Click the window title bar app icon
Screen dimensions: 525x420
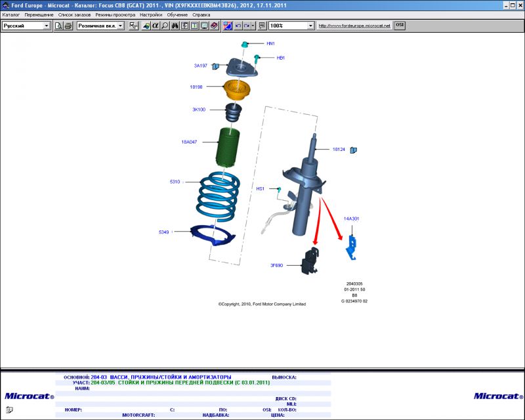point(5,5)
